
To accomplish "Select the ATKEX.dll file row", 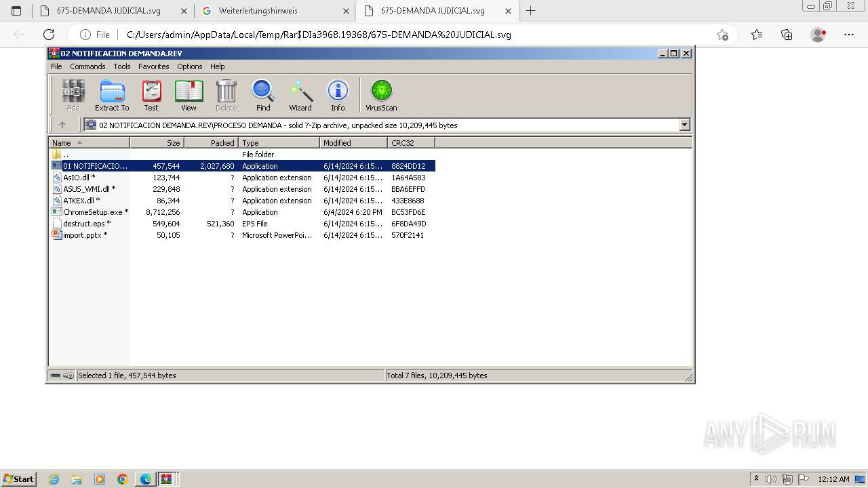I will 242,201.
